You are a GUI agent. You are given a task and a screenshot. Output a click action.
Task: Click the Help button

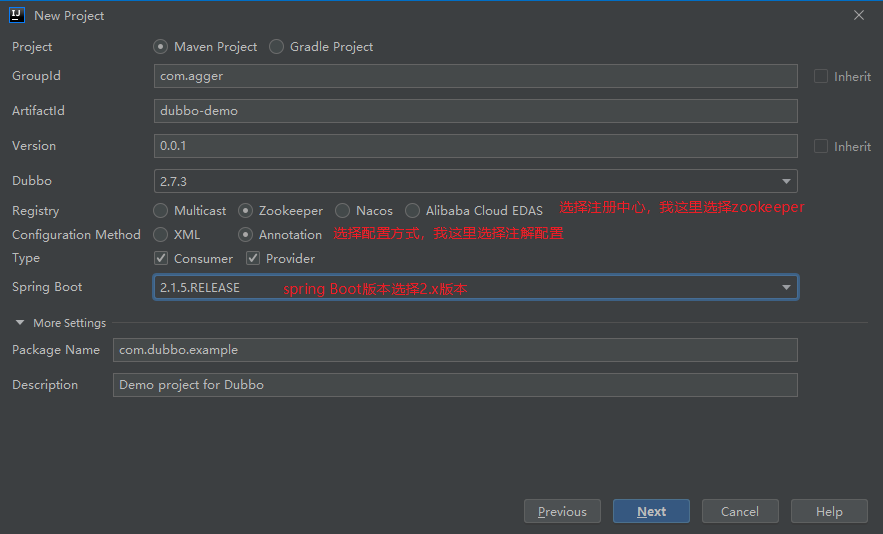click(x=829, y=511)
